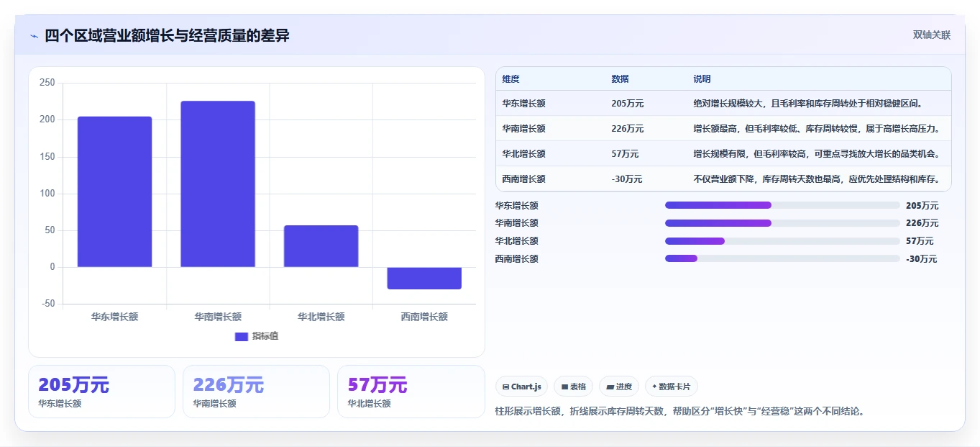Click the -30万元 value beside progress bar

click(922, 259)
